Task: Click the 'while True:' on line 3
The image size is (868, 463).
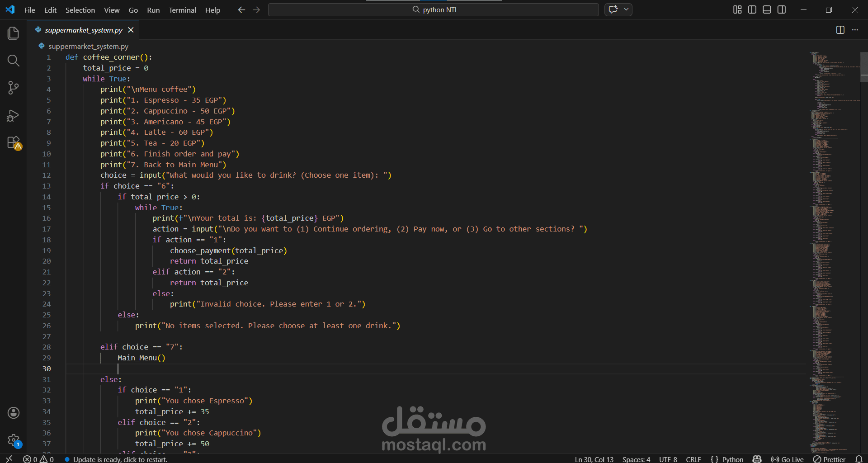Action: coord(106,79)
